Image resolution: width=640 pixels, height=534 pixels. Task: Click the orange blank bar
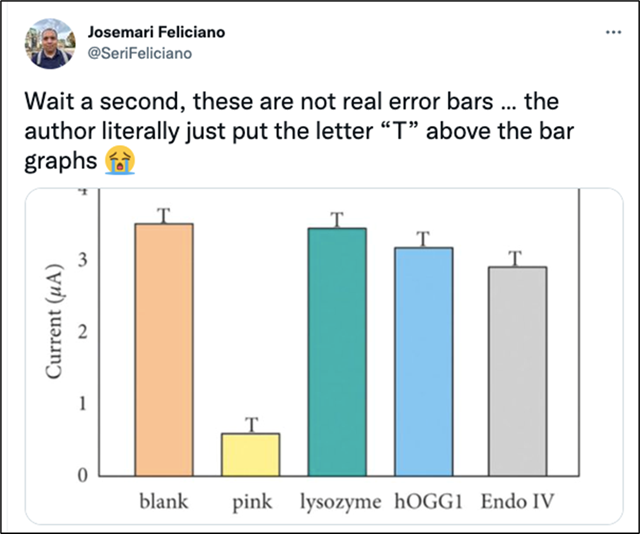(x=164, y=350)
